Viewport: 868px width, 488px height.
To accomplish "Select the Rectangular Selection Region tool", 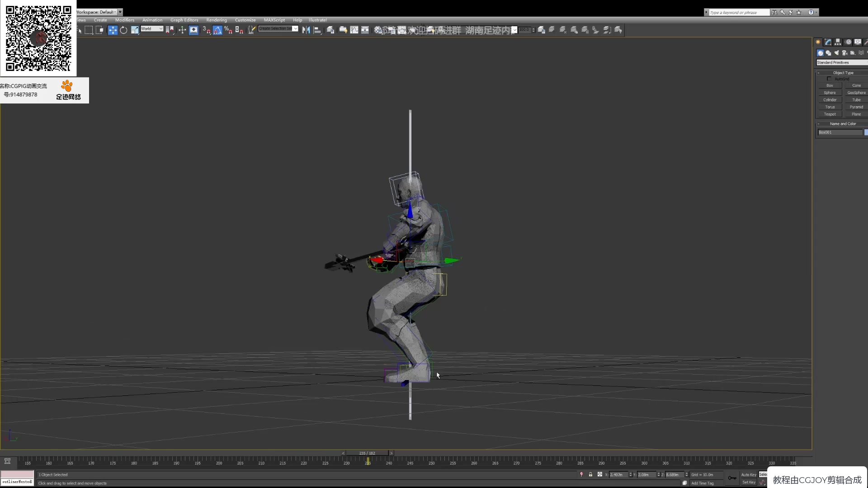I will (x=89, y=30).
